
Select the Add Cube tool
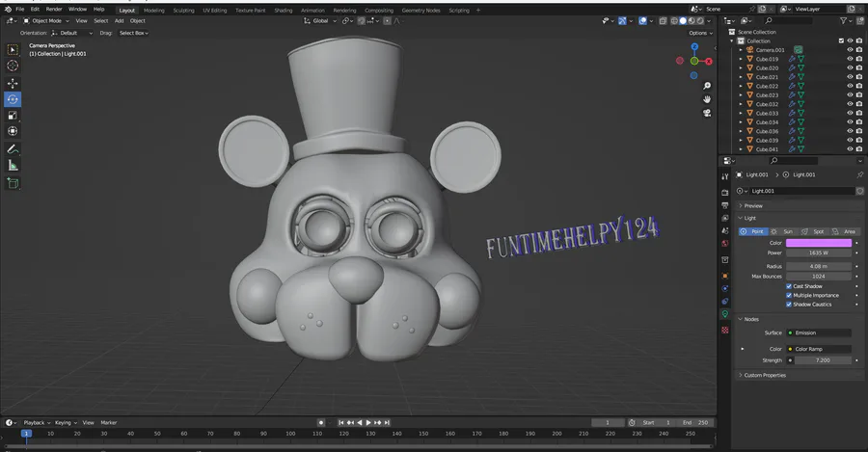(x=13, y=183)
